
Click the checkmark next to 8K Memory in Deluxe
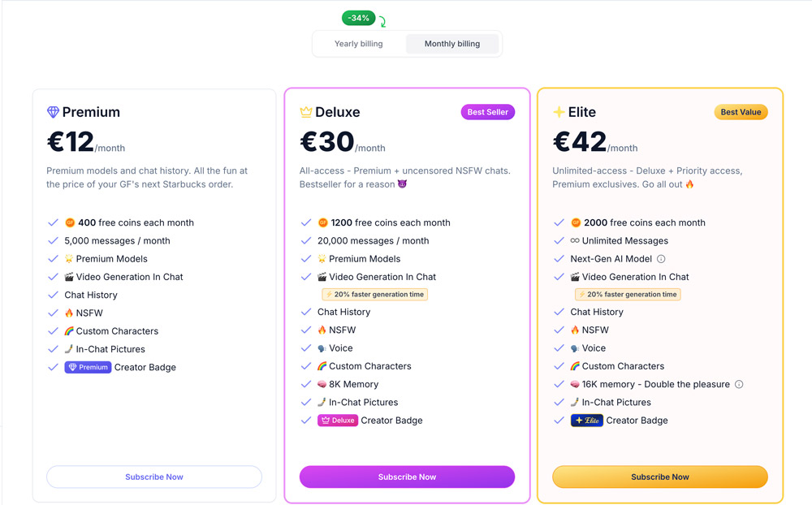(x=306, y=384)
